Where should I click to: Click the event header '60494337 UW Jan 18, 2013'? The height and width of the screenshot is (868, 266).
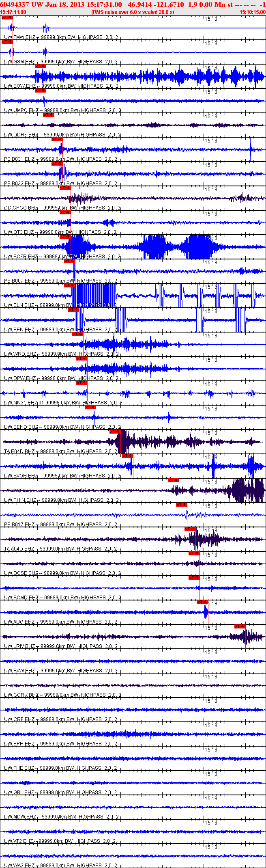[43, 4]
